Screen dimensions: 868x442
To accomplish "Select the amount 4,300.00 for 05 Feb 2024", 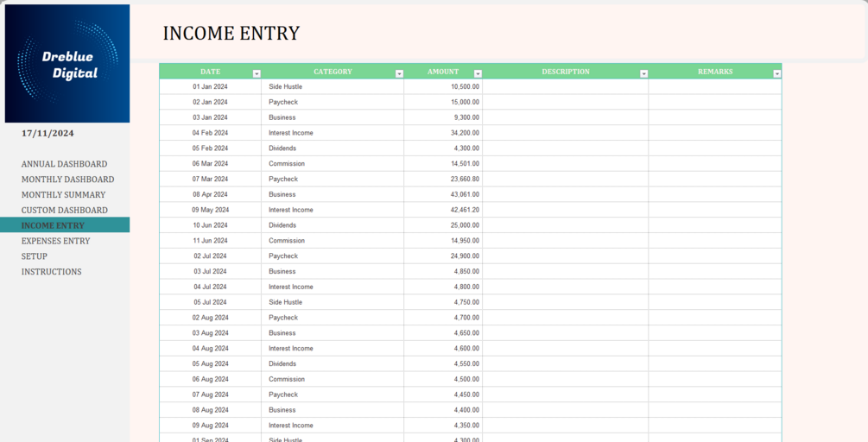I will pos(443,148).
